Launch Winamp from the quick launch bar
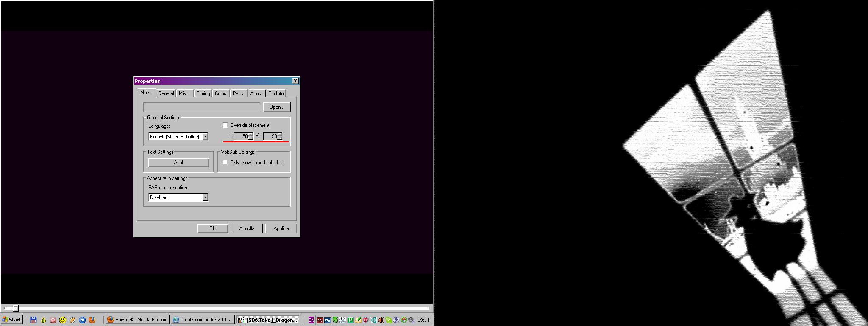This screenshot has width=868, height=326. coord(72,320)
